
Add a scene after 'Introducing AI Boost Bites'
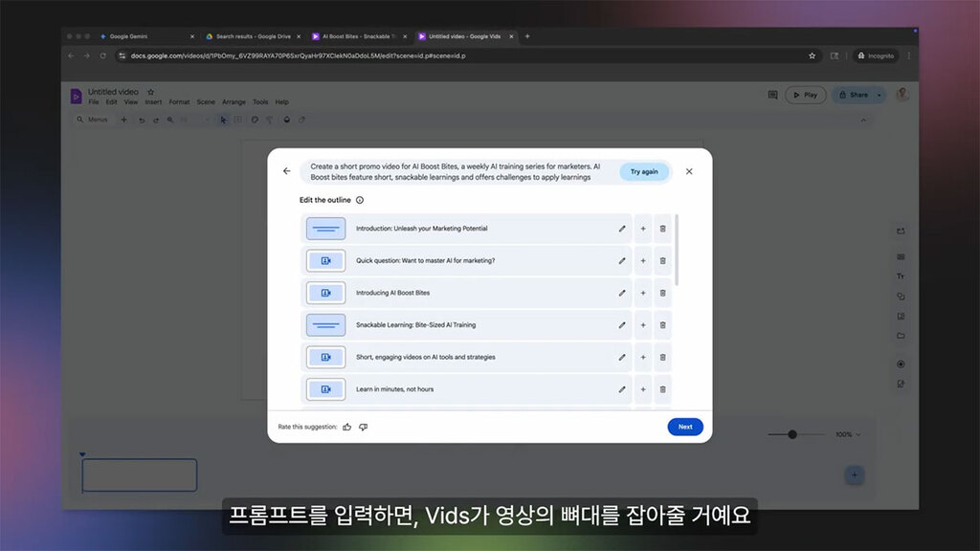pos(643,293)
